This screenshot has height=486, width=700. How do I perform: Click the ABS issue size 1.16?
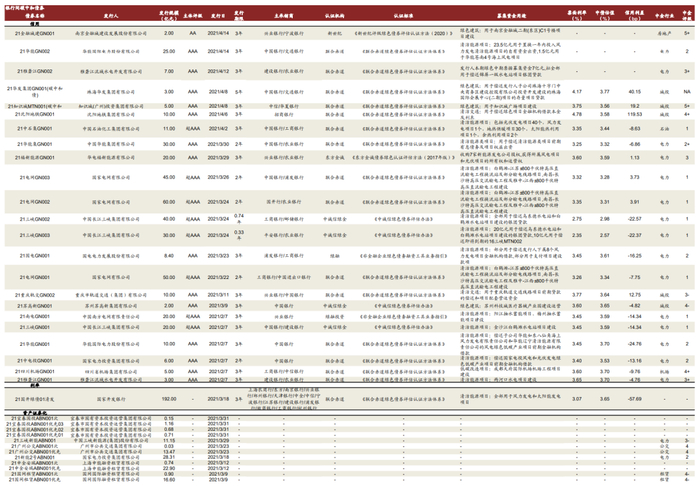(169, 424)
